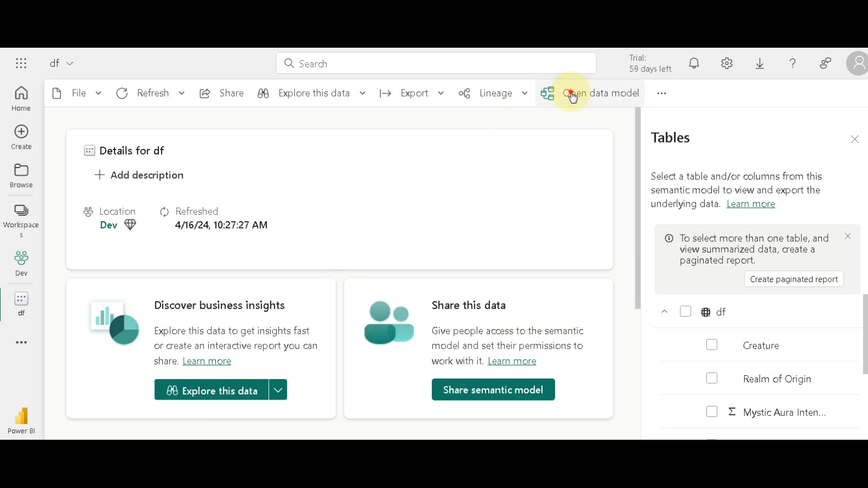Open the notifications bell
The width and height of the screenshot is (868, 488).
coord(694,63)
